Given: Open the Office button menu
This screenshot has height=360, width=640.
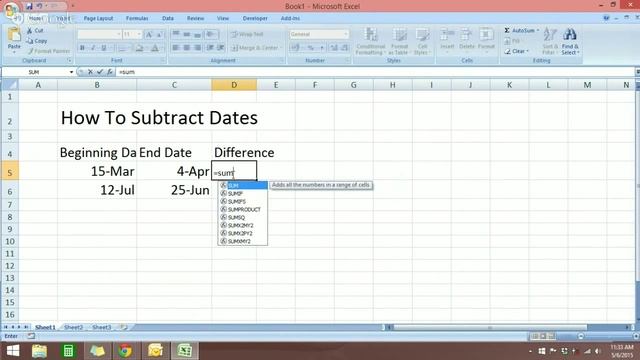Looking at the screenshot, I should (11, 10).
